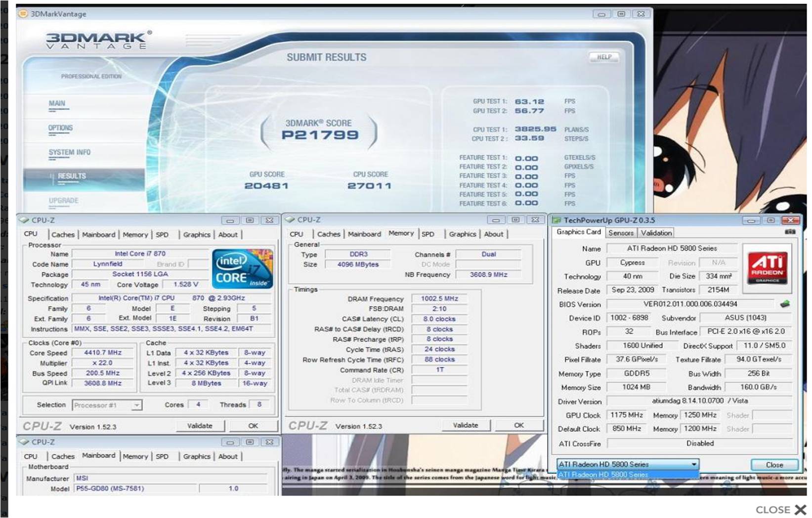Click the X icon beside CLOSE
Image resolution: width=812 pixels, height=518 pixels.
tap(801, 510)
